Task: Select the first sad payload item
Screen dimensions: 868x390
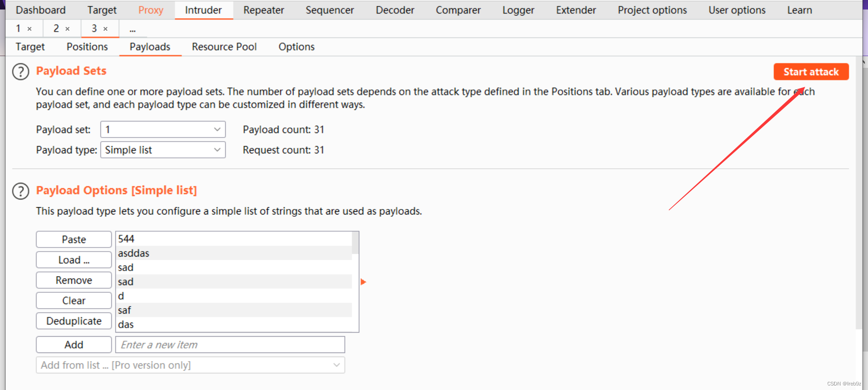Action: pyautogui.click(x=234, y=267)
